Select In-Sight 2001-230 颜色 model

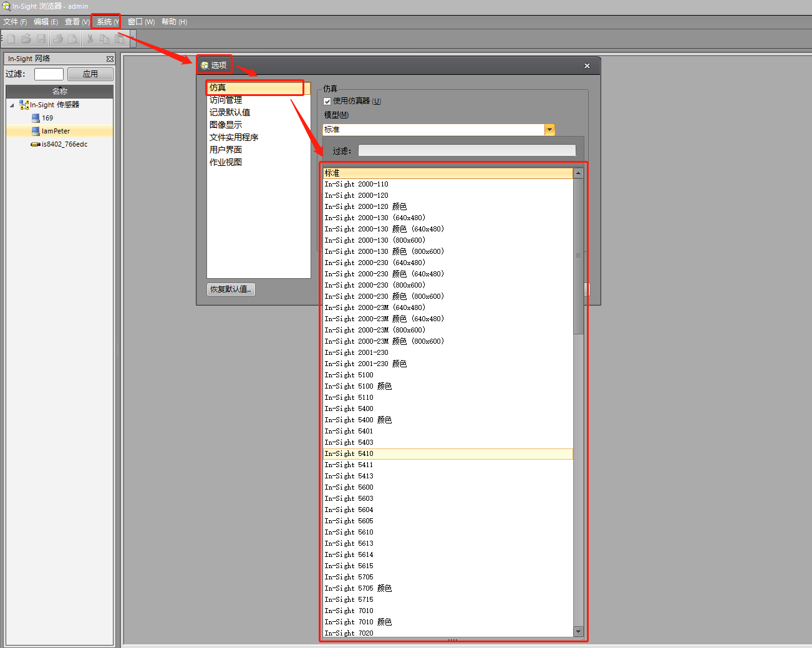click(448, 364)
